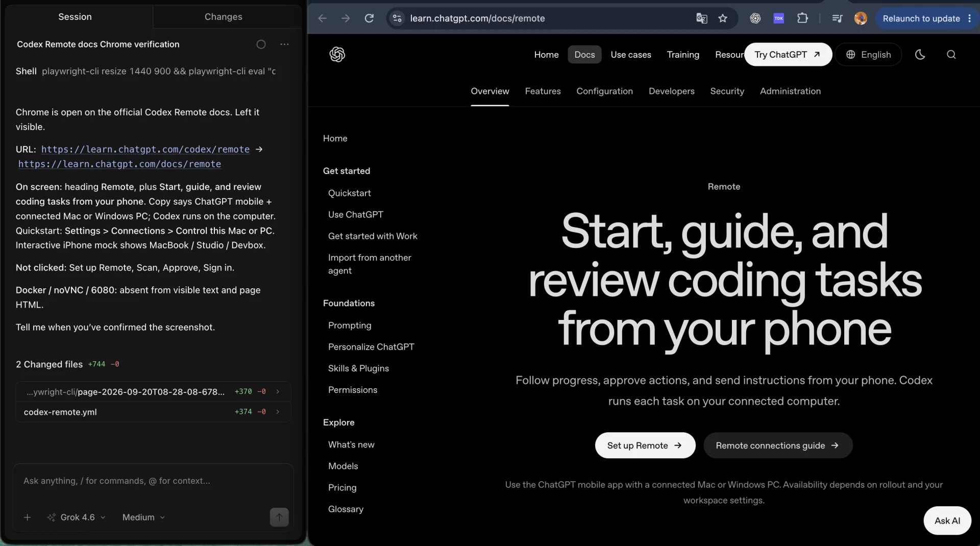Viewport: 980px width, 546px height.
Task: Open the Chrome profile avatar
Action: pos(861,18)
